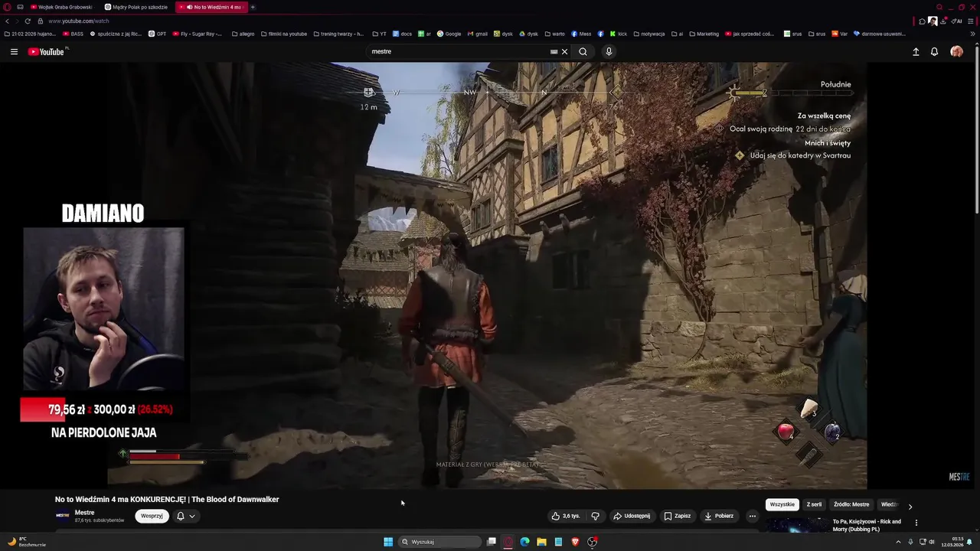The width and height of the screenshot is (980, 551).
Task: Open the filmiki na youtube bookmark folder
Action: [283, 34]
